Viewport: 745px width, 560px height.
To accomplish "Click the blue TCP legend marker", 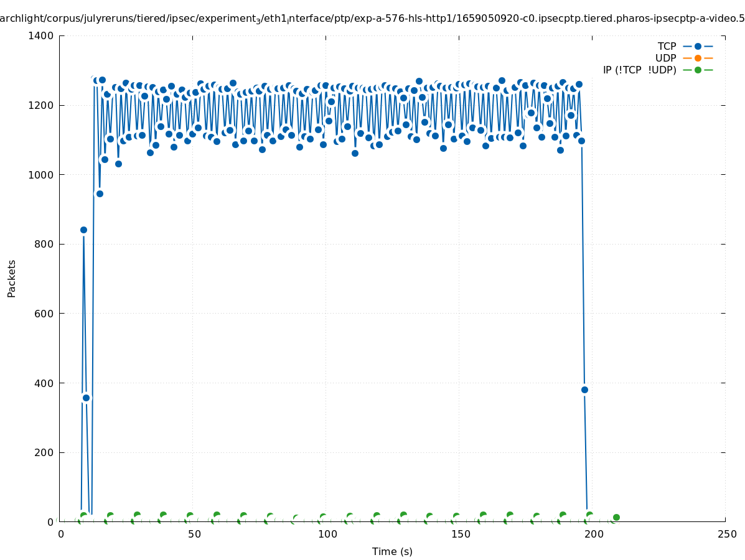I will point(698,46).
